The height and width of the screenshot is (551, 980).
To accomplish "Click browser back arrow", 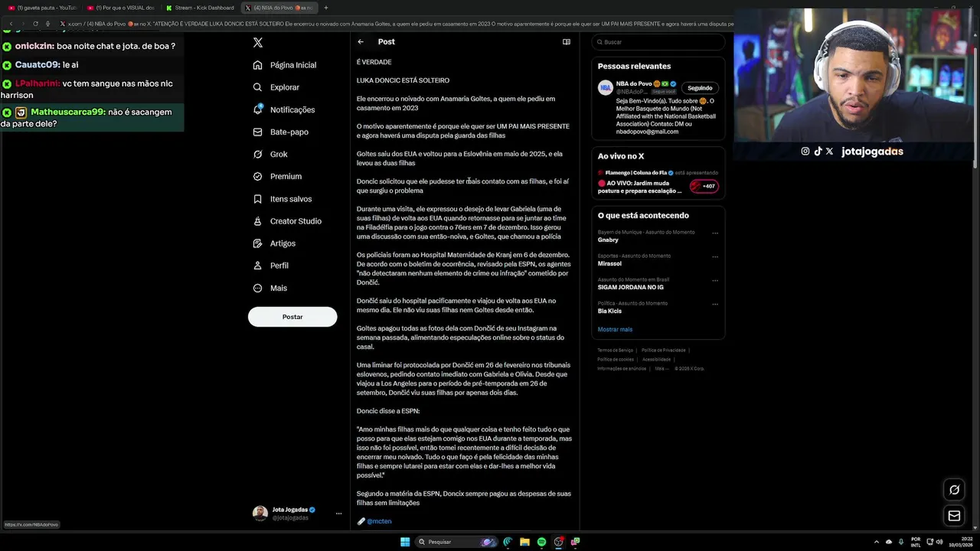I will click(x=11, y=24).
